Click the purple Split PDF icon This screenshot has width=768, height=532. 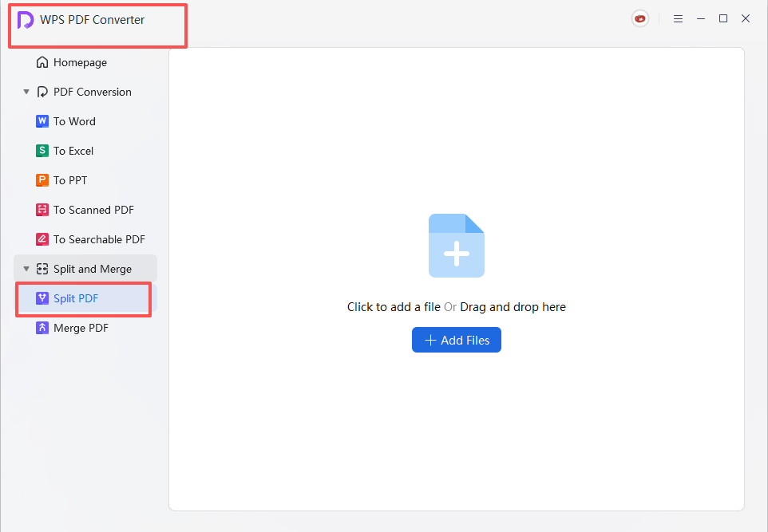42,298
